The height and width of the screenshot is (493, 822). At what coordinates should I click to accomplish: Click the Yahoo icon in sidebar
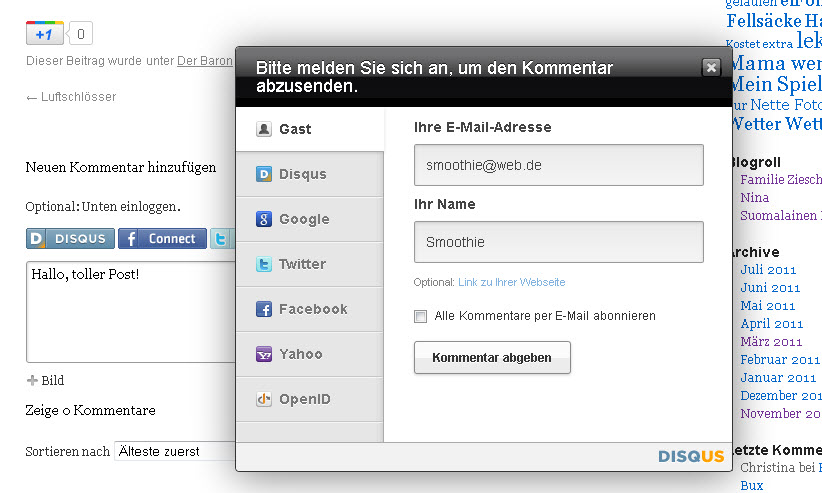264,354
